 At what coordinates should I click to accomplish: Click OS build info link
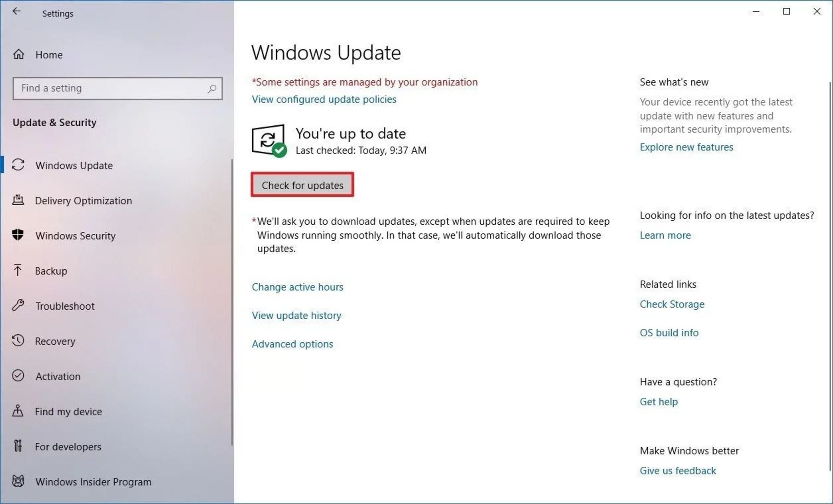(x=668, y=333)
